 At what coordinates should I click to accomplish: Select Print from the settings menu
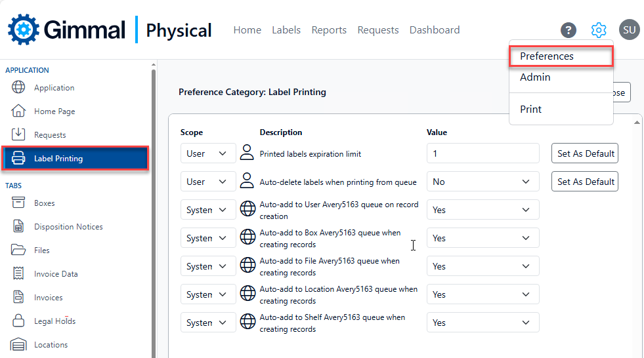point(530,109)
